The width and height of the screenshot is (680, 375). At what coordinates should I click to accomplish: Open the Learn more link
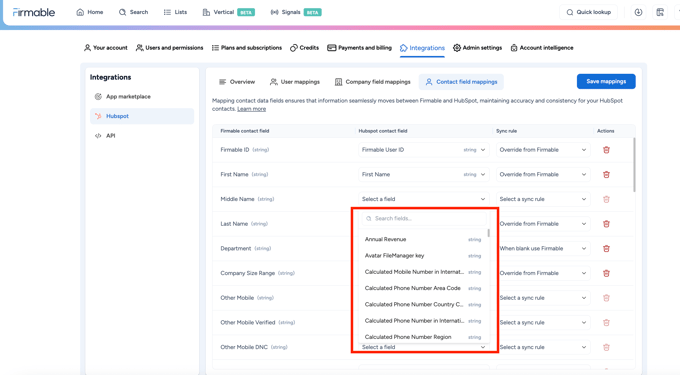[252, 109]
